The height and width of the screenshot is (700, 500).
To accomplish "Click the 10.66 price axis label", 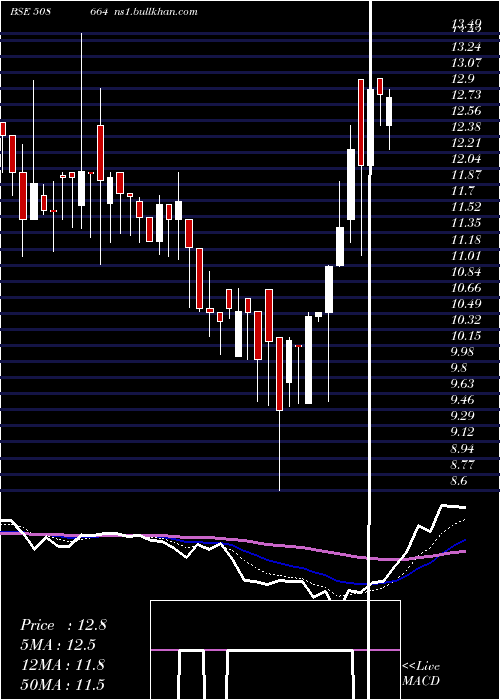I will (466, 288).
